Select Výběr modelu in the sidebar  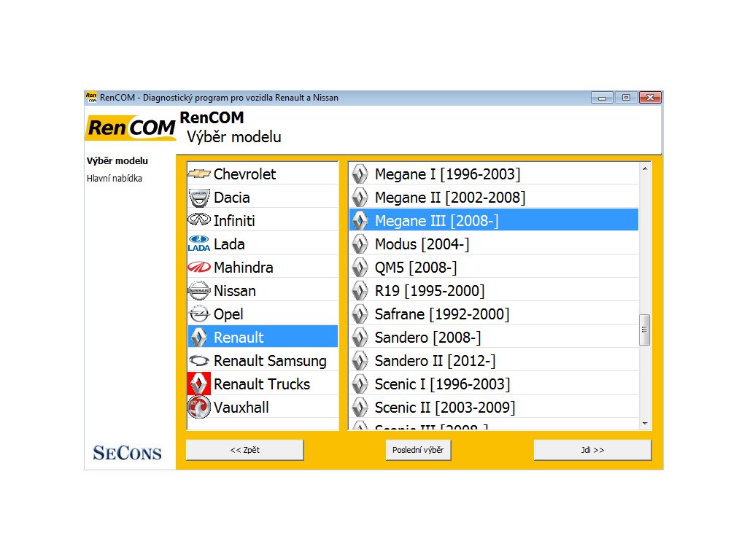[x=117, y=160]
